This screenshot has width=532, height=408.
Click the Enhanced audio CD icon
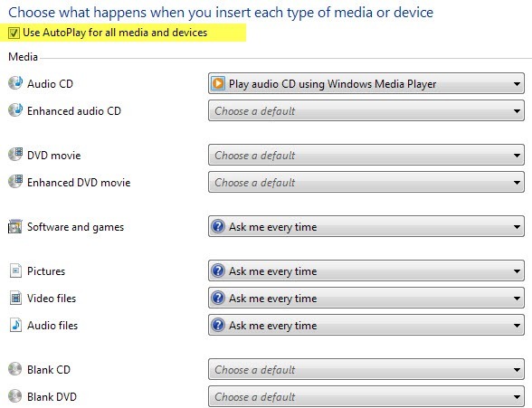(x=15, y=110)
